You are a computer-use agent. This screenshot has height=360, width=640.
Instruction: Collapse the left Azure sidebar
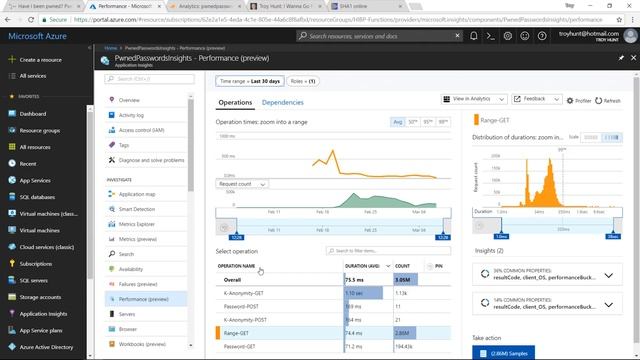pos(89,48)
